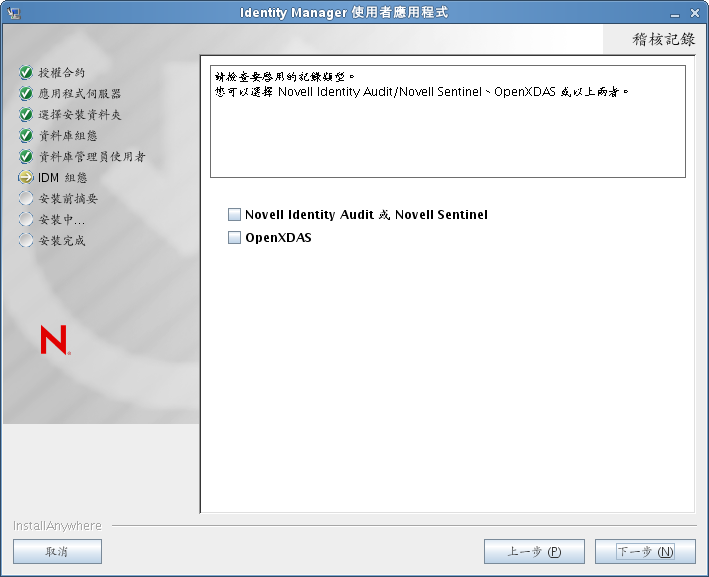Click the yellow arrow icon beside IDM 組態

pos(26,177)
